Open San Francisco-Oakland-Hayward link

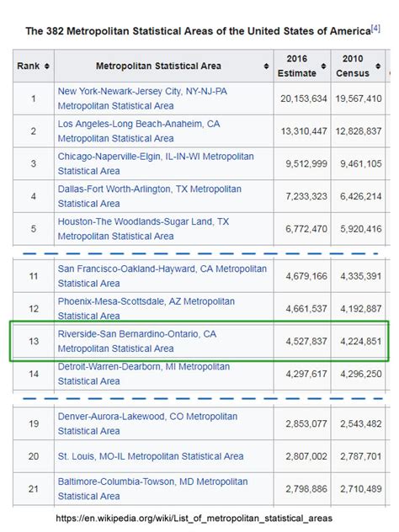click(162, 276)
